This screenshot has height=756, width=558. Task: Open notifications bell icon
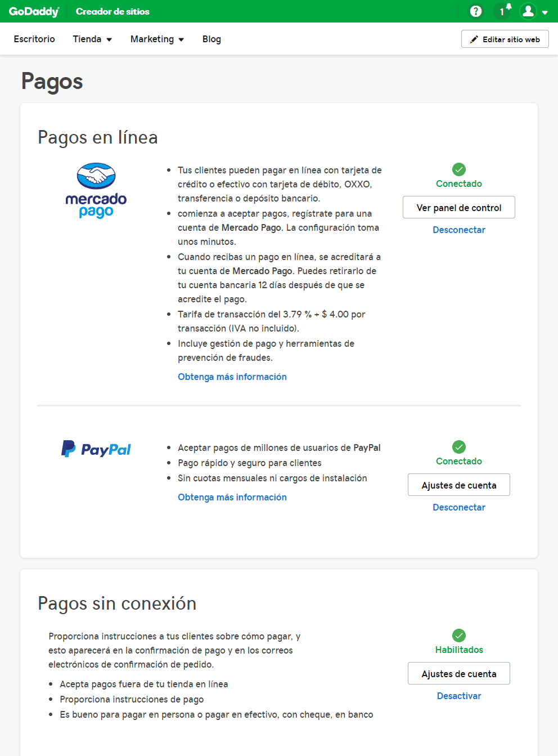[x=503, y=11]
